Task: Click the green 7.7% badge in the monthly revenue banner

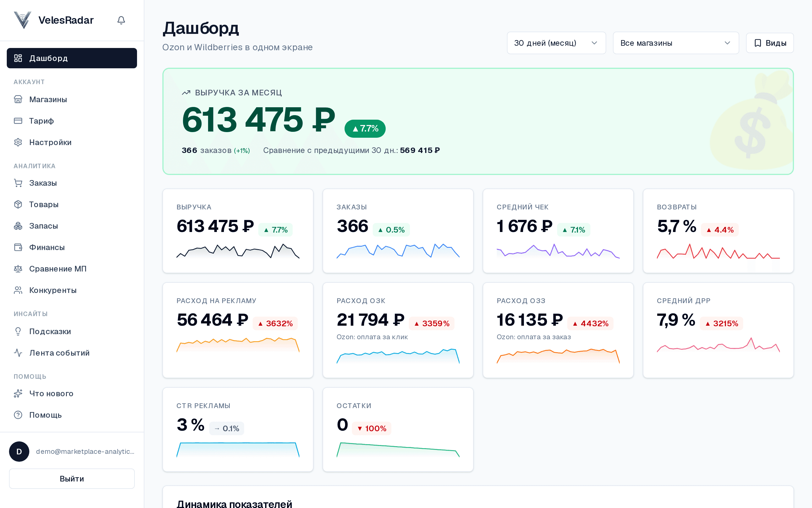Action: pos(365,128)
